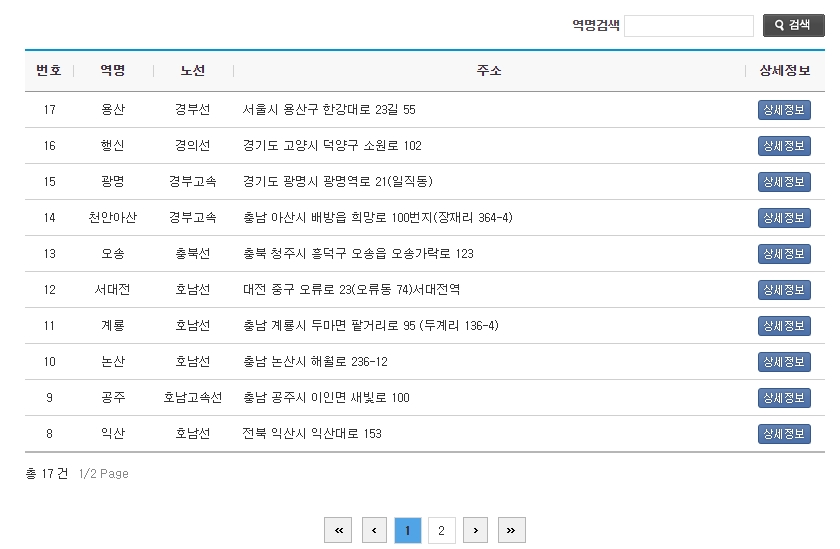Click the 총 17 건 total count text
This screenshot has width=840, height=549.
point(47,473)
